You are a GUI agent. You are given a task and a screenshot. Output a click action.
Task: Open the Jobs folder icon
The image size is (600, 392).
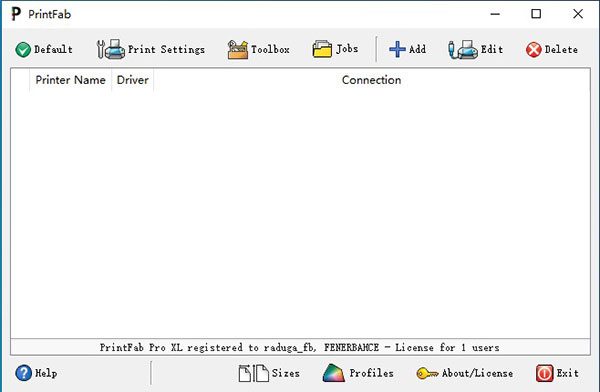[x=322, y=49]
